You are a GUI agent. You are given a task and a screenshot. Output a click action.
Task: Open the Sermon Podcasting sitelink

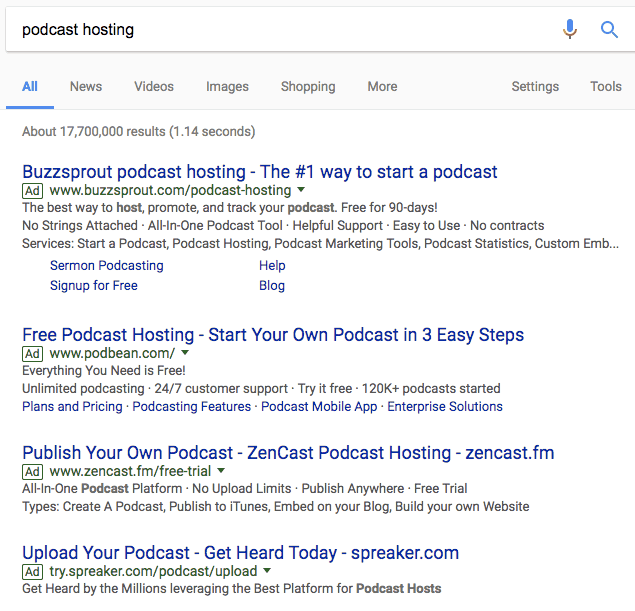(x=106, y=266)
